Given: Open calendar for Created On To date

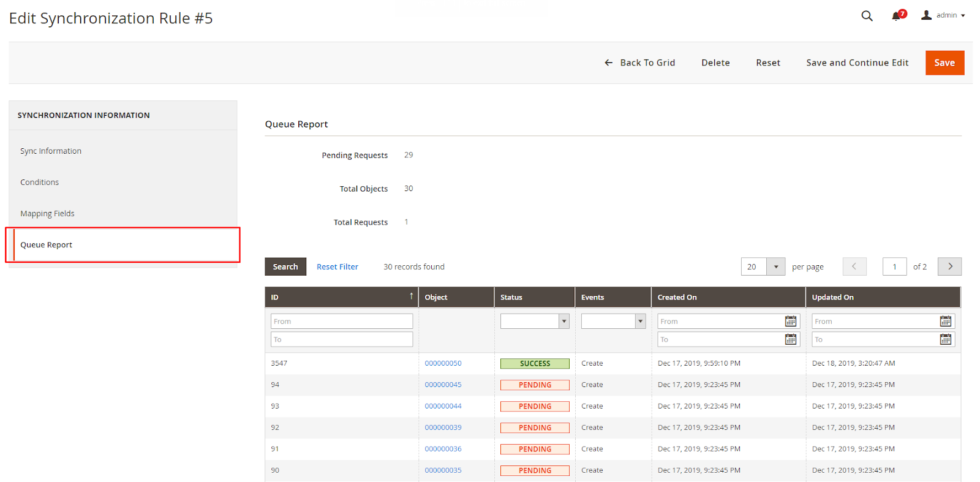Looking at the screenshot, I should click(791, 339).
